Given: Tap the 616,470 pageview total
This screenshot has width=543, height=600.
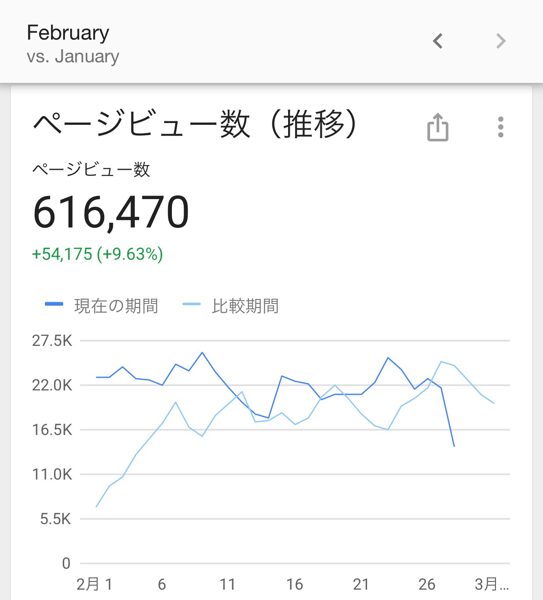Looking at the screenshot, I should click(x=111, y=212).
